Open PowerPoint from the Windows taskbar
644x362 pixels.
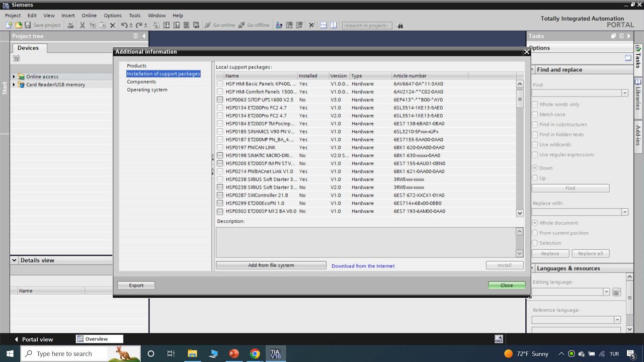click(x=234, y=353)
